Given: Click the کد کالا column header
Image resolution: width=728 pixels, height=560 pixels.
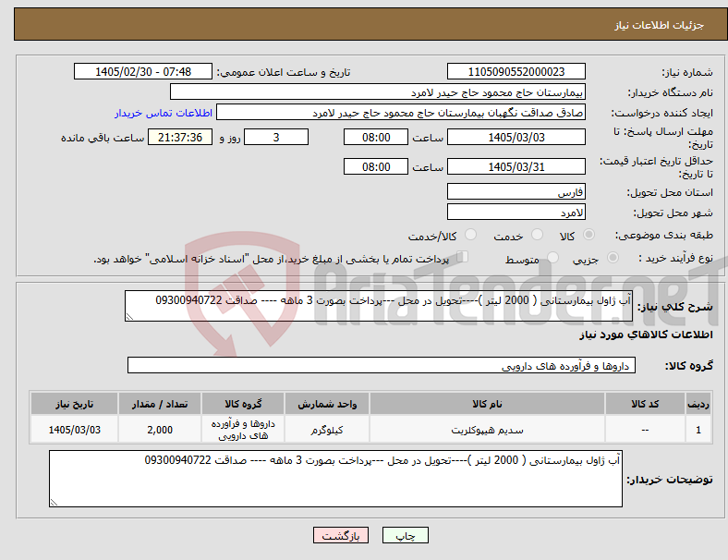Looking at the screenshot, I should (645, 404).
